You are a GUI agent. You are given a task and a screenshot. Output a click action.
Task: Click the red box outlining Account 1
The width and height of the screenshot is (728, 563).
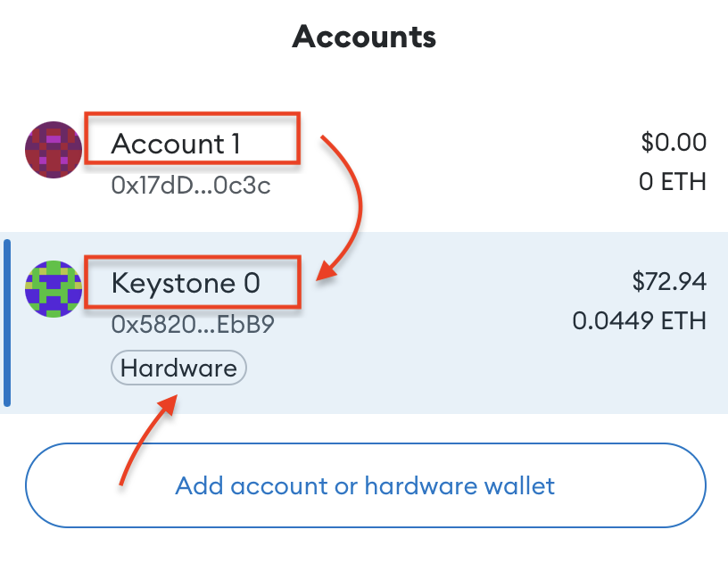(x=192, y=115)
